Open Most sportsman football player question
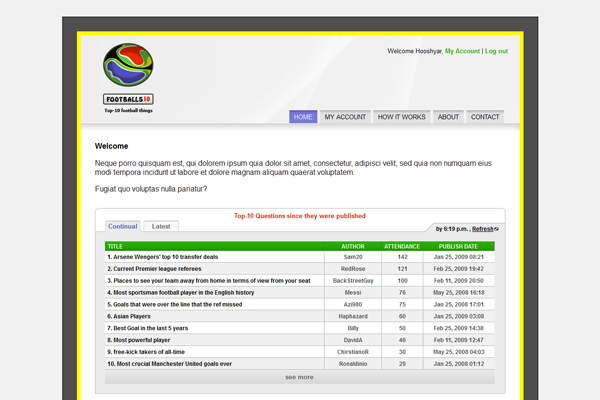The width and height of the screenshot is (600, 400). click(x=181, y=292)
